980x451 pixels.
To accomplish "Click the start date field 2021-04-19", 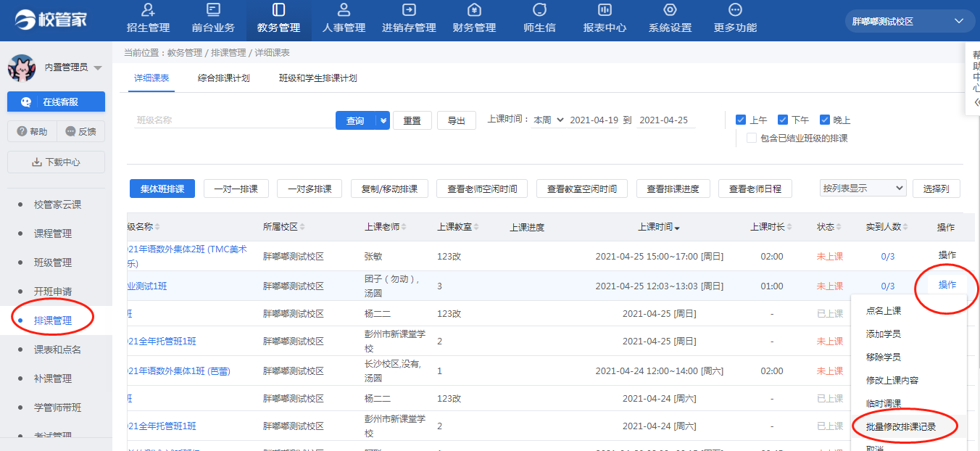I will [x=594, y=120].
